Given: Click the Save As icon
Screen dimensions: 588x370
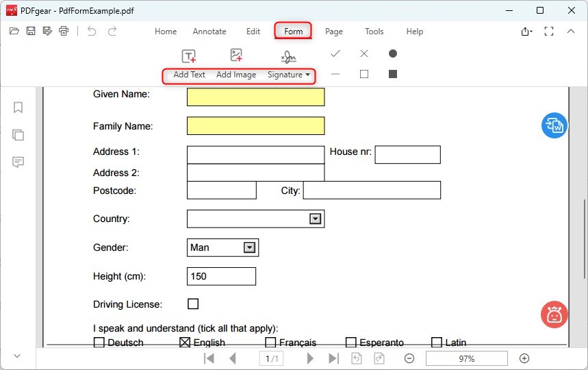Looking at the screenshot, I should point(47,31).
